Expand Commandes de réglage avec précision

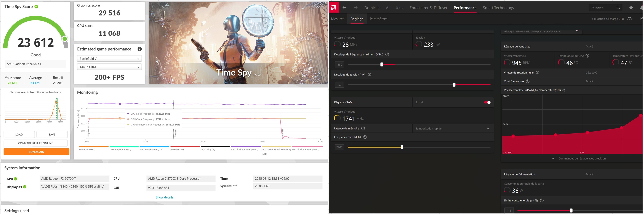579,159
